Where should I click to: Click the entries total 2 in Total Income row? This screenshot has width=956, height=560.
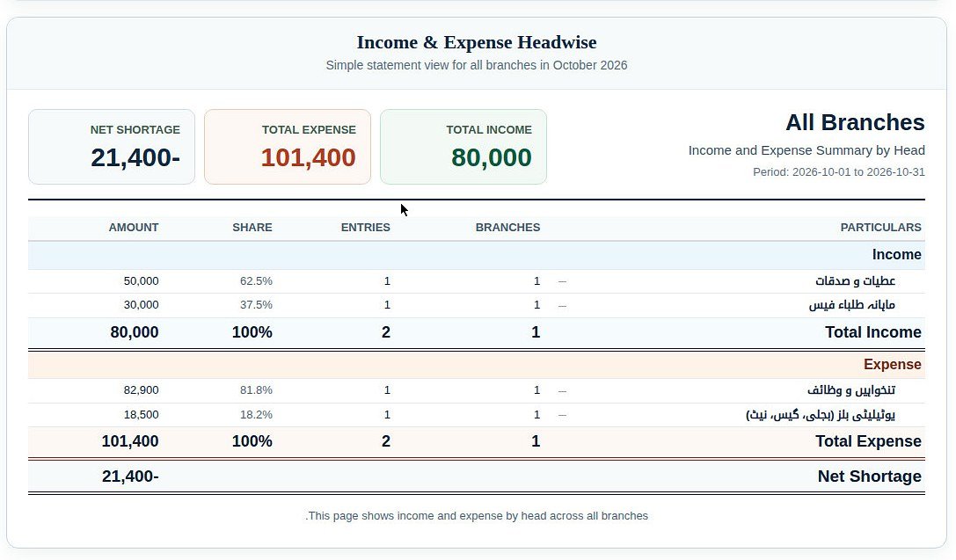tap(386, 332)
